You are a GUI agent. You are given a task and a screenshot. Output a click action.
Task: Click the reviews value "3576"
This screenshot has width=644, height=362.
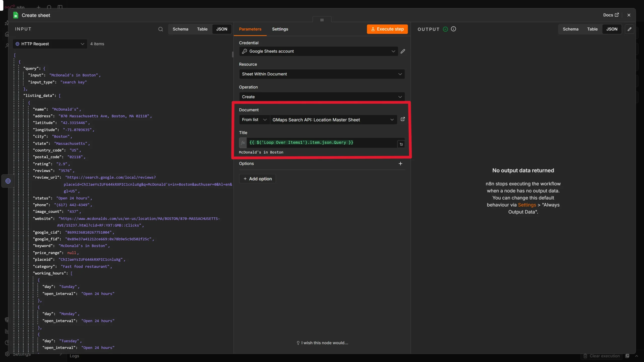pos(65,171)
